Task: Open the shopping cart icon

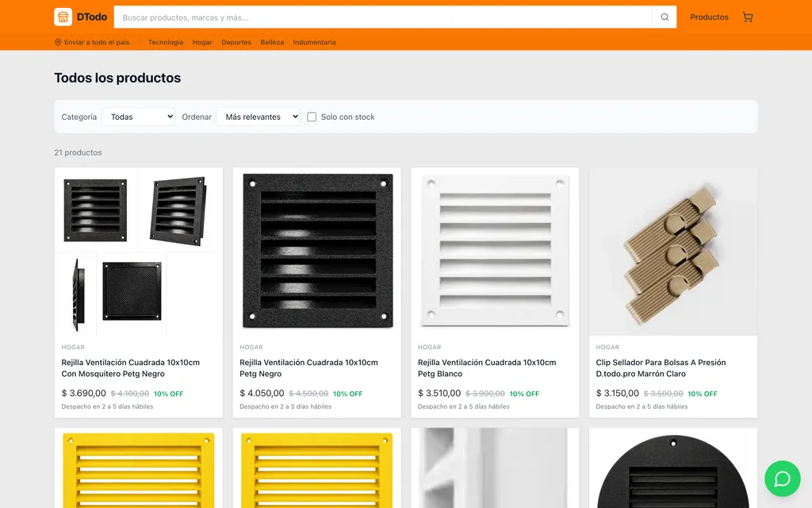Action: [x=748, y=17]
